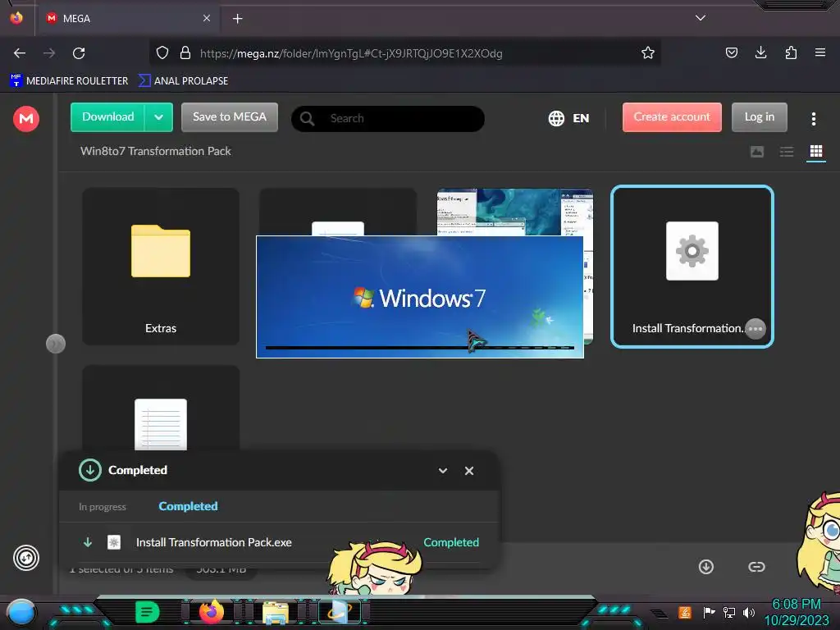840x630 pixels.
Task: Switch to list view icon
Action: [787, 152]
